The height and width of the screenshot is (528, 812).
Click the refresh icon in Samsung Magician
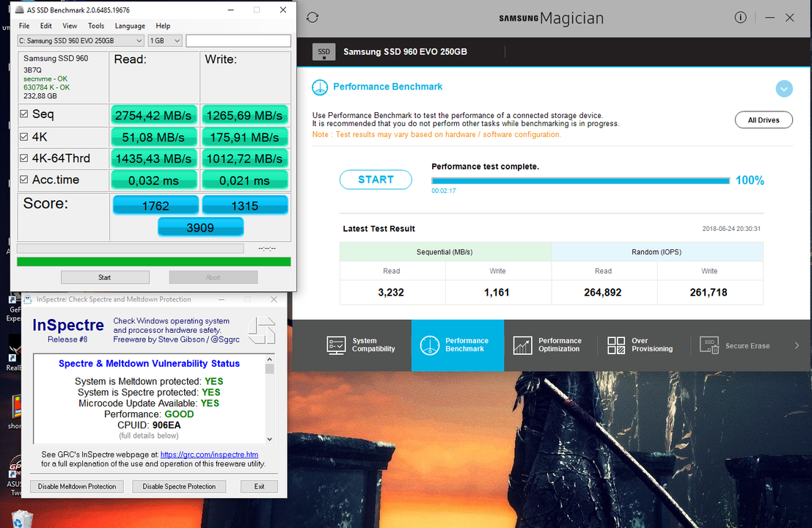312,18
